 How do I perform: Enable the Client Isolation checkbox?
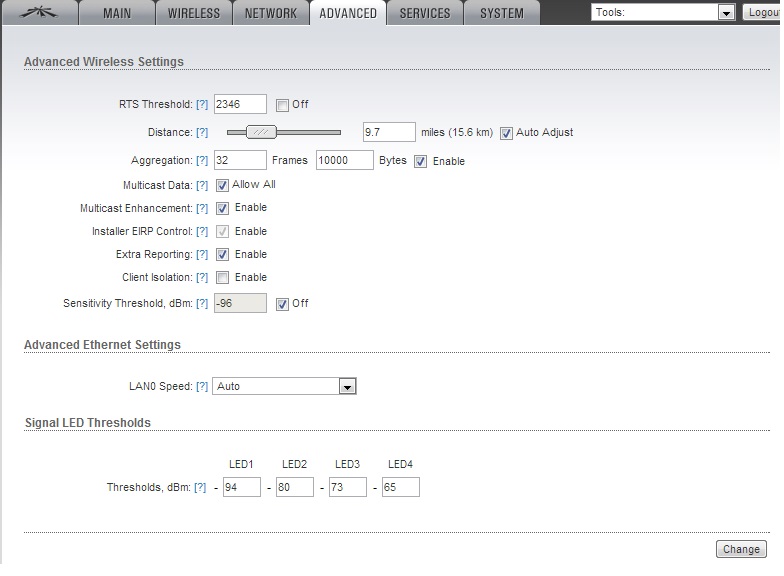(x=222, y=277)
